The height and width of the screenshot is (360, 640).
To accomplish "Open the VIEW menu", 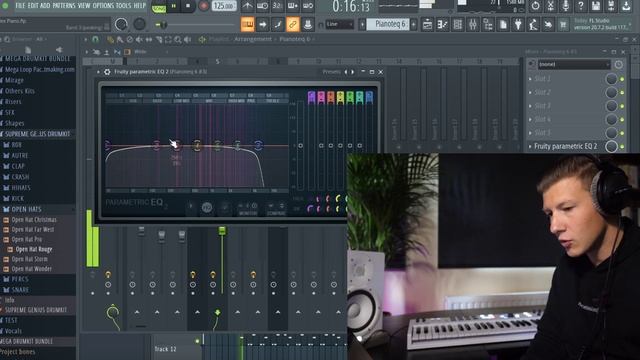I will [x=84, y=6].
